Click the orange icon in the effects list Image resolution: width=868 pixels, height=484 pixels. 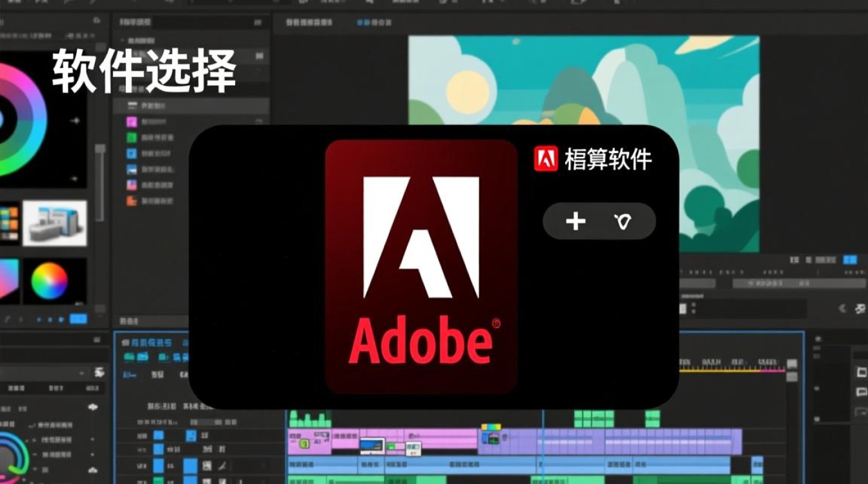click(132, 201)
